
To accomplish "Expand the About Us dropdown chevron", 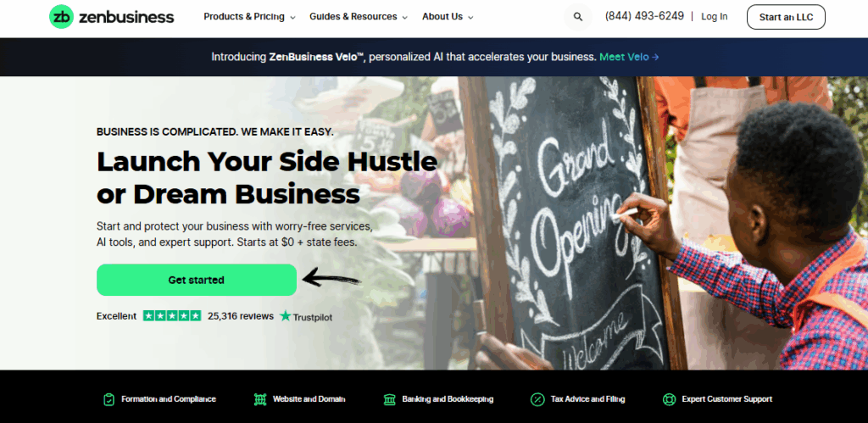I will (470, 18).
